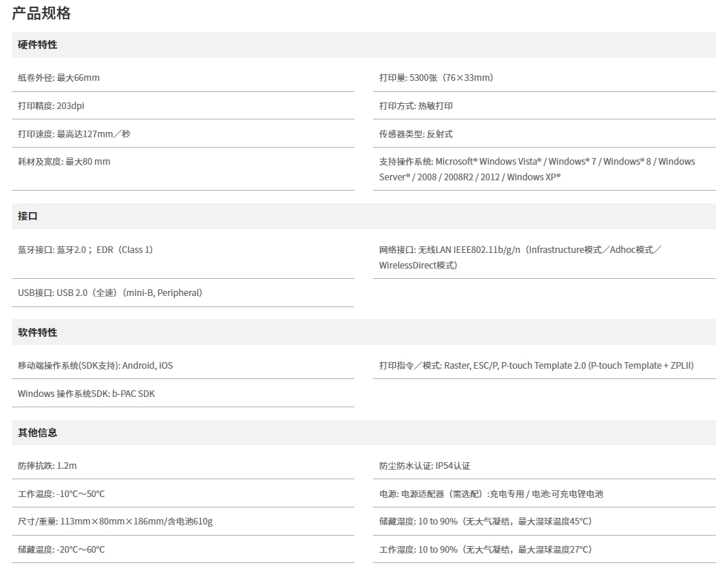Click the Windows 操作系统SDK b-PAC row
The height and width of the screenshot is (572, 728).
(86, 394)
